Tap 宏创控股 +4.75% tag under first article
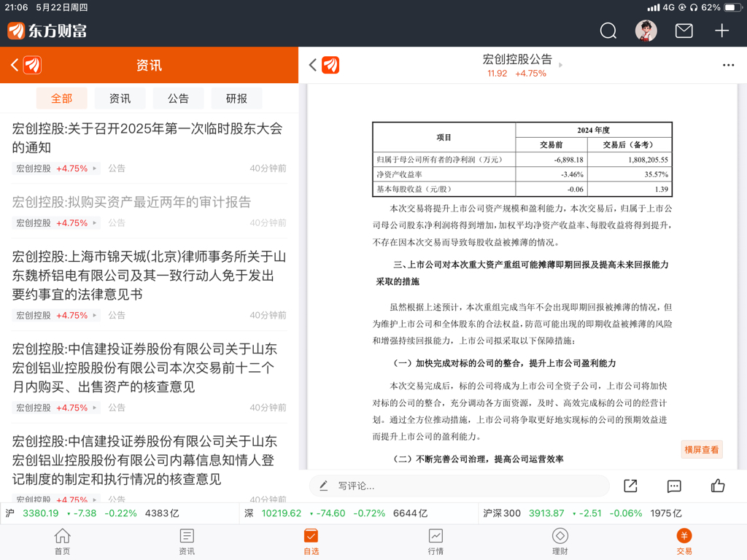Viewport: 747px width, 560px height. tap(56, 168)
